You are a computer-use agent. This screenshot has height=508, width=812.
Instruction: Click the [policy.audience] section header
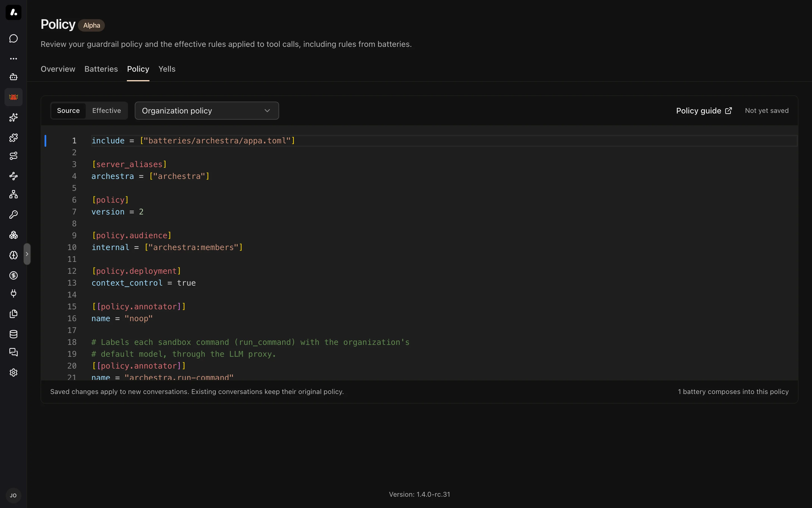click(132, 236)
